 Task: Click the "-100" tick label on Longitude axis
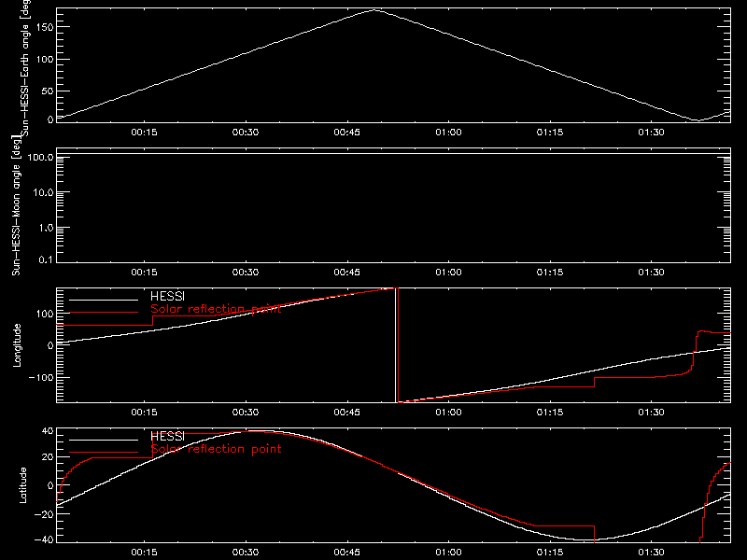pos(41,378)
